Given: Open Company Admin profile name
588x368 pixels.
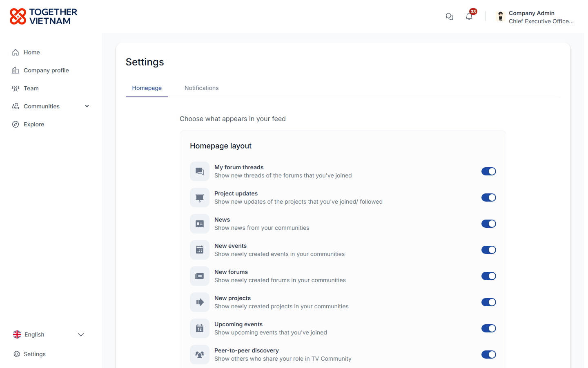Looking at the screenshot, I should point(531,13).
